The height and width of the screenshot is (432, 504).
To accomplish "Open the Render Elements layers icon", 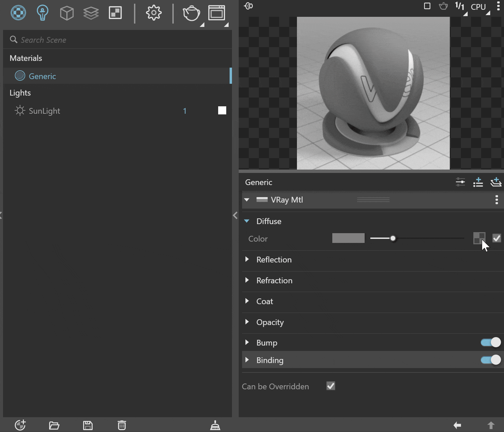I will [x=91, y=13].
